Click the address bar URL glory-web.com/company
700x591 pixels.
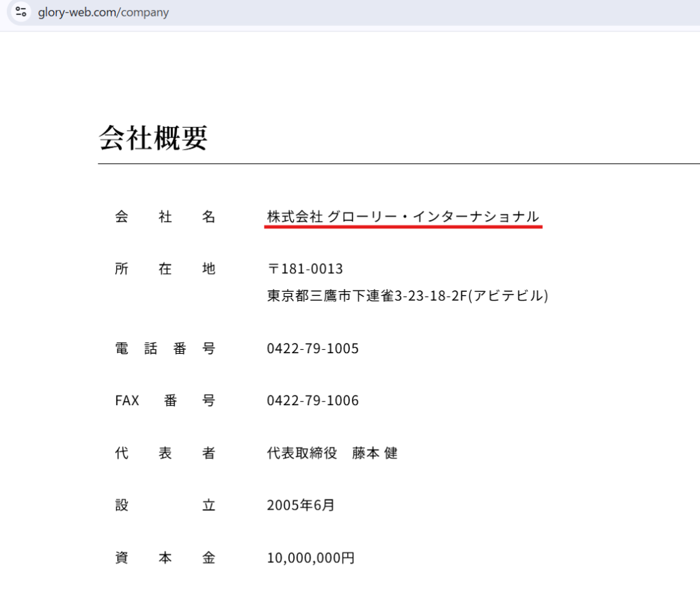point(103,12)
